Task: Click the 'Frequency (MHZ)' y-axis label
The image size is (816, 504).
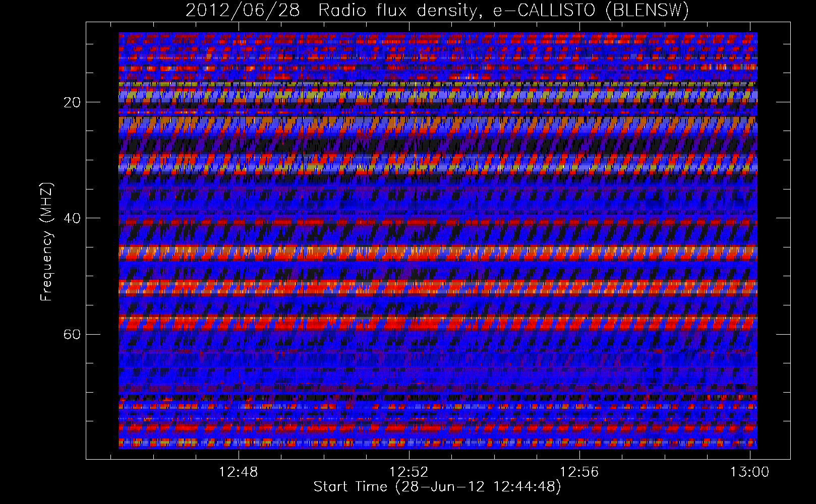Action: (46, 242)
